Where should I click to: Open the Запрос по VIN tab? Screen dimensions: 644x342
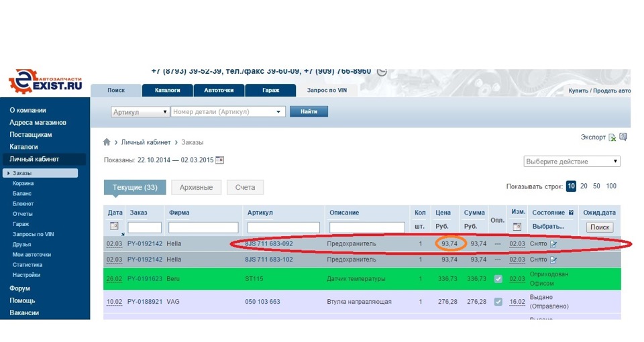point(327,90)
